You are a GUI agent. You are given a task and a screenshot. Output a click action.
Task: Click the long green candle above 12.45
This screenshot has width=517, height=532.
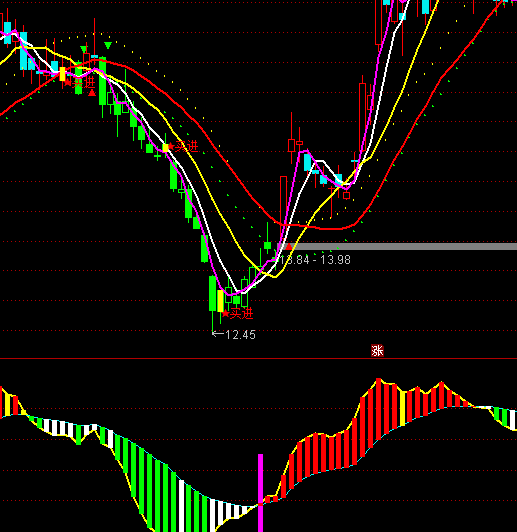[212, 293]
